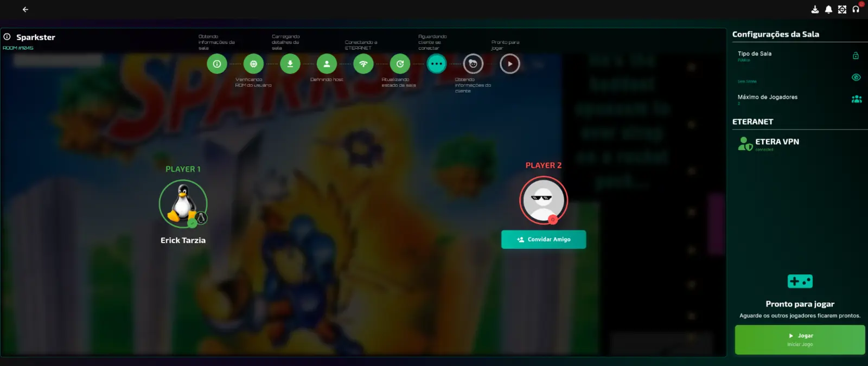Click red status badge on Player 2 avatar
The image size is (868, 366).
(553, 220)
